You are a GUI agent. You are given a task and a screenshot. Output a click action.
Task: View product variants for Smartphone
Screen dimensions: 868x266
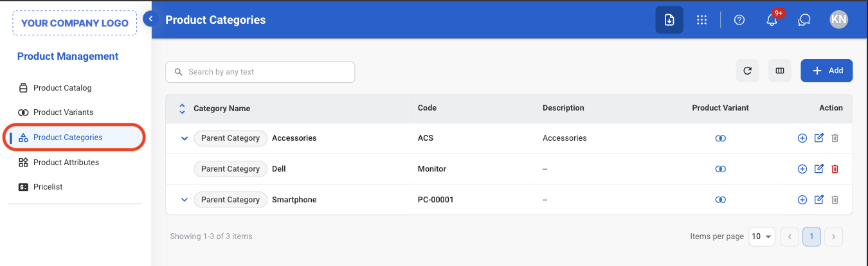(x=721, y=200)
